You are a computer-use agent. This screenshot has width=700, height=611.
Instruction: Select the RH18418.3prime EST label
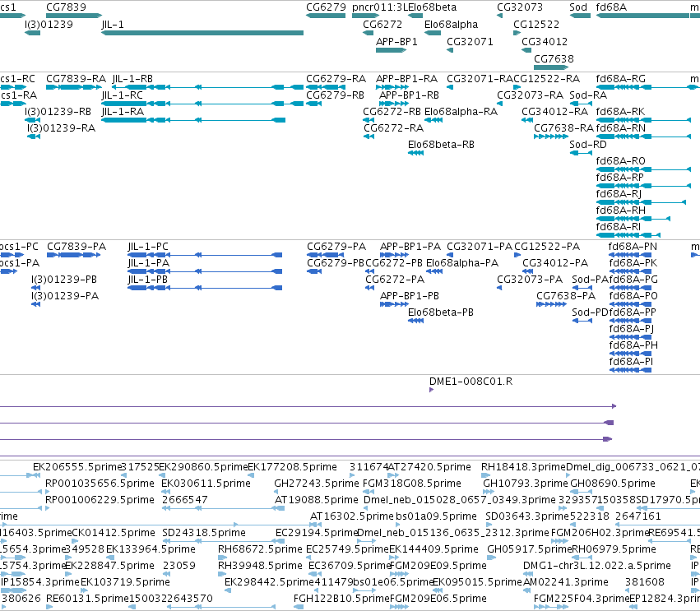[523, 467]
